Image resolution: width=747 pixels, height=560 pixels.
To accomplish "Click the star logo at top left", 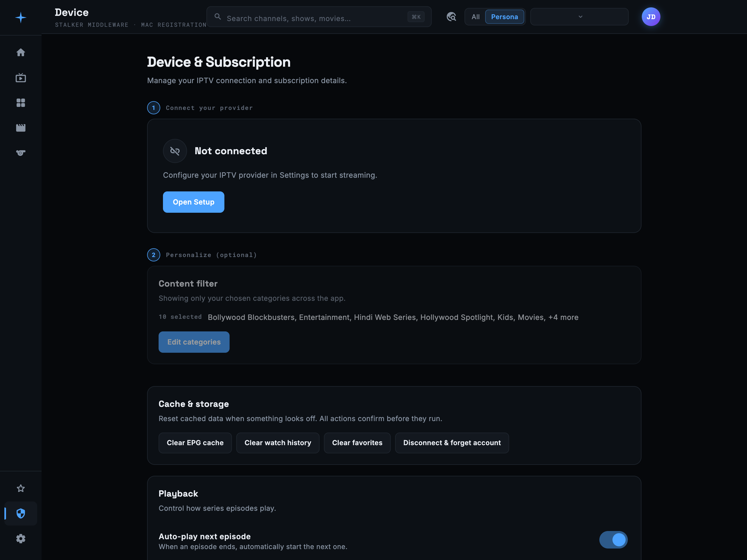I will click(x=21, y=17).
